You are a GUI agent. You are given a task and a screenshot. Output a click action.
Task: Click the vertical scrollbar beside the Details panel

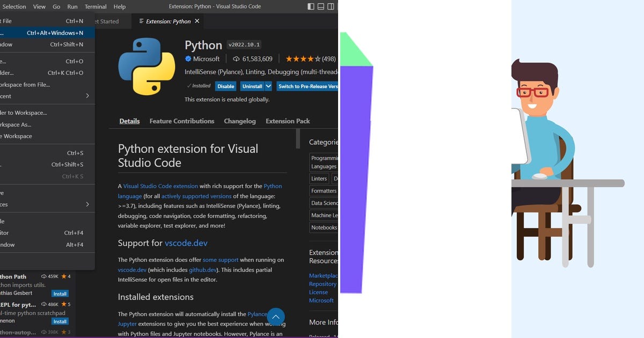(x=298, y=138)
